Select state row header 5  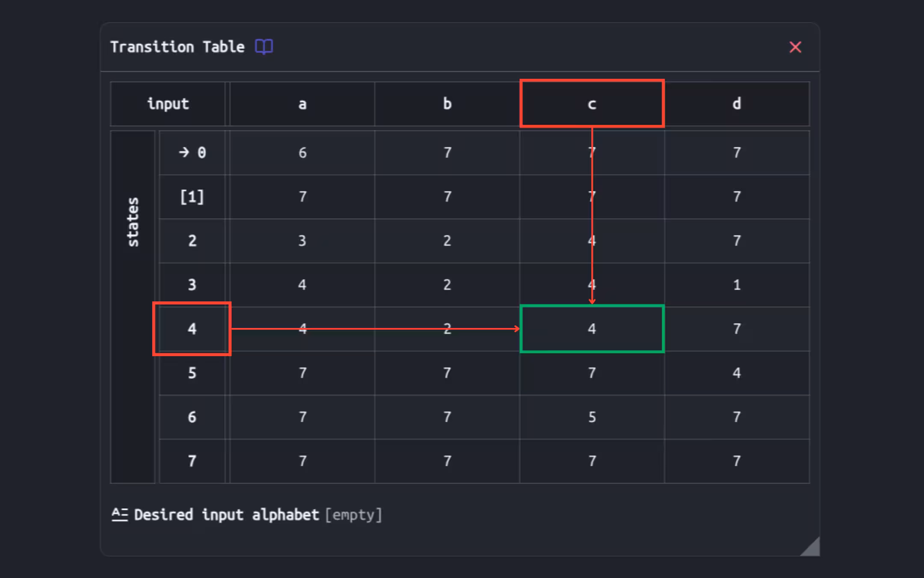pos(192,373)
